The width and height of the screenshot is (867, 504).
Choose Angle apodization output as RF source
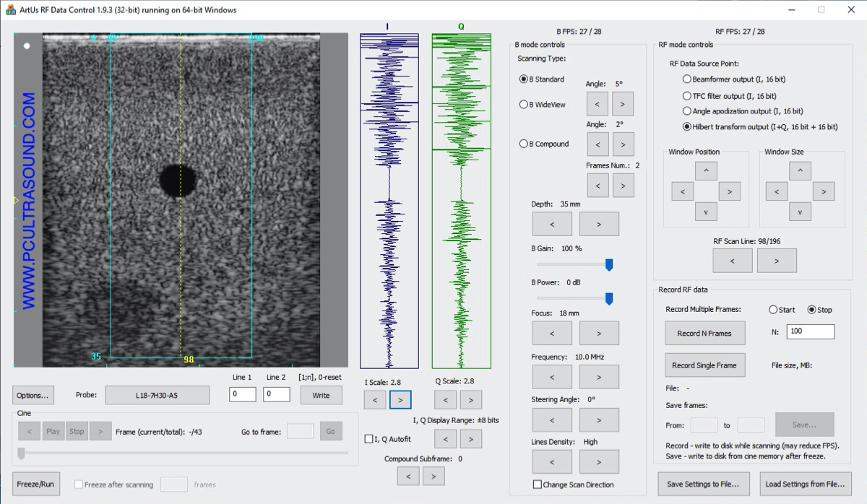687,111
